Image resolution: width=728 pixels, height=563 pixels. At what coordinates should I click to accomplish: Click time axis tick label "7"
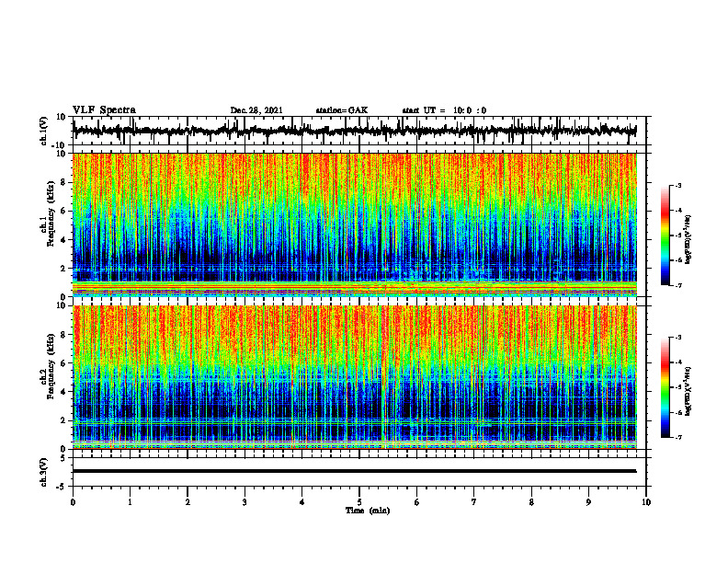coord(474,502)
